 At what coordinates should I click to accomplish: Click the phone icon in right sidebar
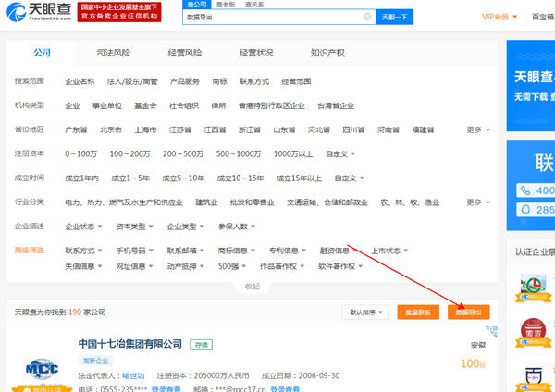524,190
